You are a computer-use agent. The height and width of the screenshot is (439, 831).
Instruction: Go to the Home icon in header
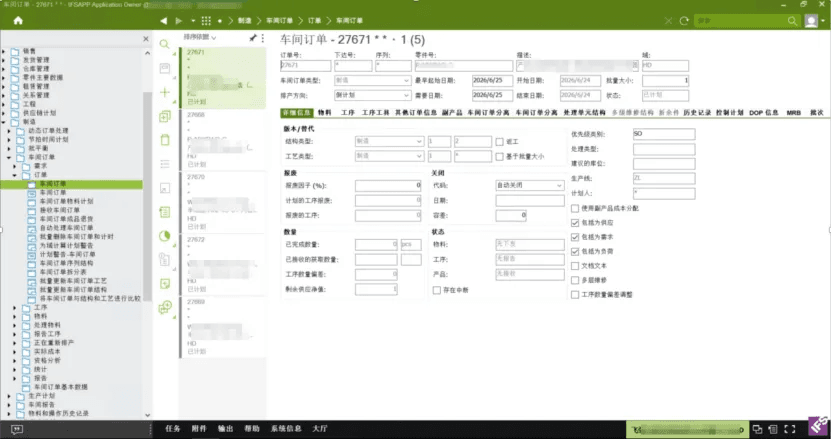[x=18, y=21]
